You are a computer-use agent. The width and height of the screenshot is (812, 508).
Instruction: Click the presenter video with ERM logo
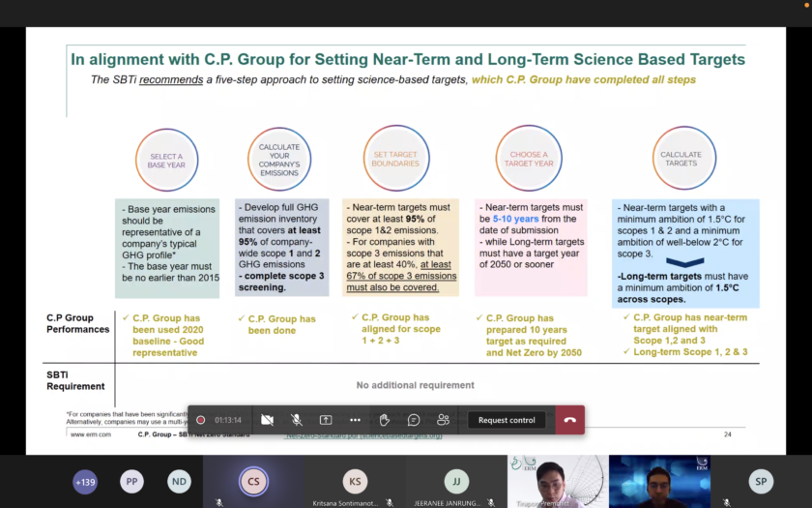[x=558, y=481]
